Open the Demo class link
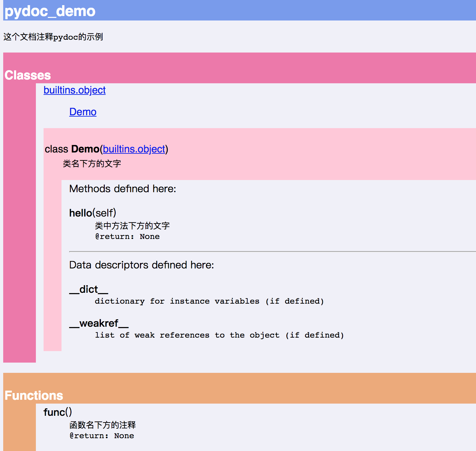The width and height of the screenshot is (476, 451). (83, 112)
